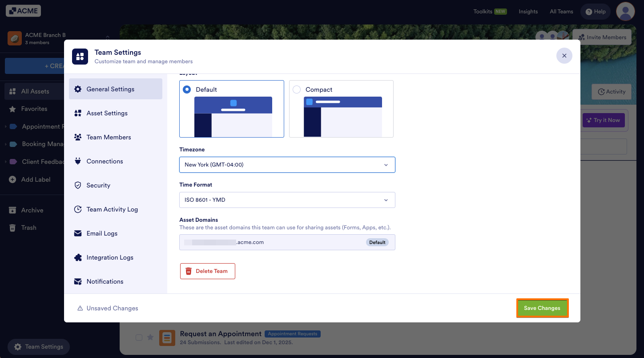
Task: Switch to the Team Members tab
Action: coord(116,137)
